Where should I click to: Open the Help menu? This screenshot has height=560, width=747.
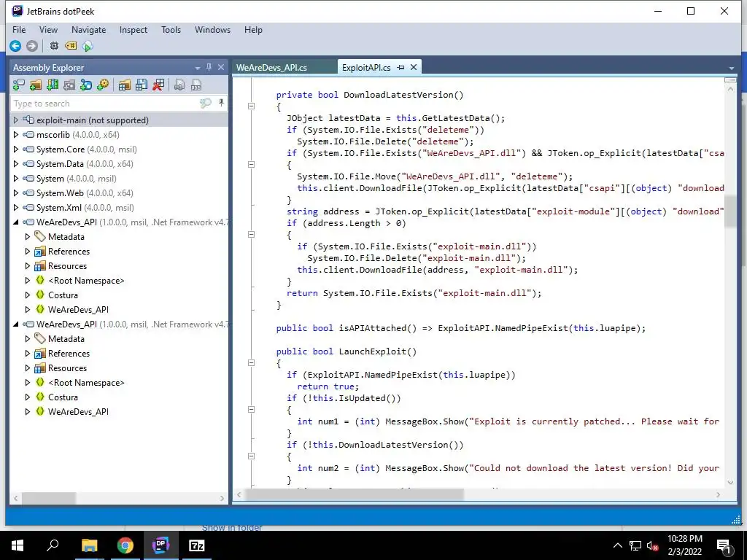[x=253, y=29]
